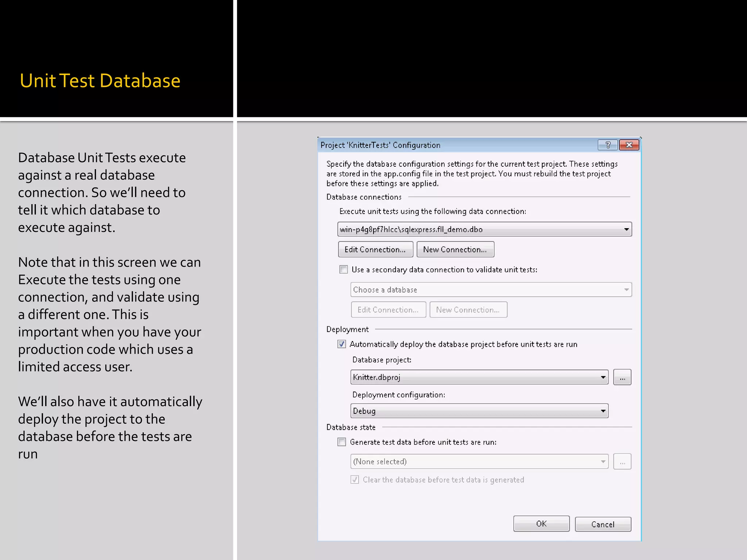Viewport: 747px width, 560px height.
Task: Open the Debug deployment configuration dropdown
Action: click(x=479, y=411)
